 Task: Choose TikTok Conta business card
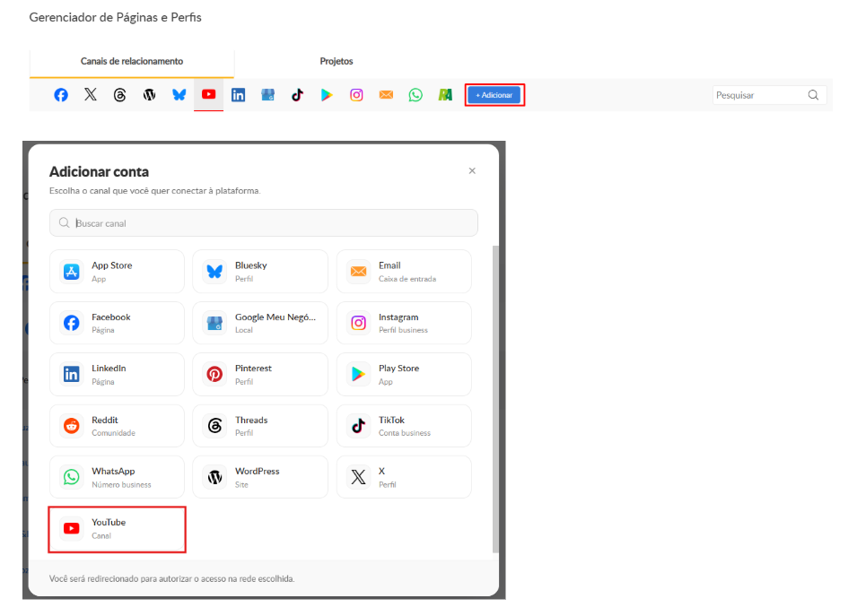(404, 426)
